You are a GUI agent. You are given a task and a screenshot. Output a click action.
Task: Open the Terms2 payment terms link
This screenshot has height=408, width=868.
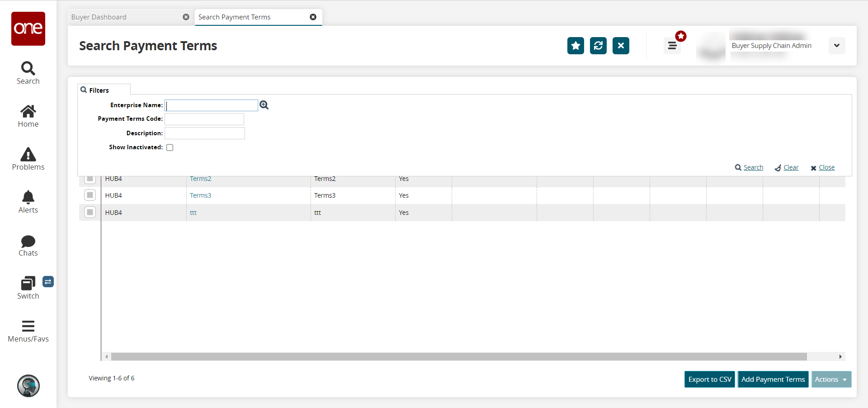pos(200,179)
